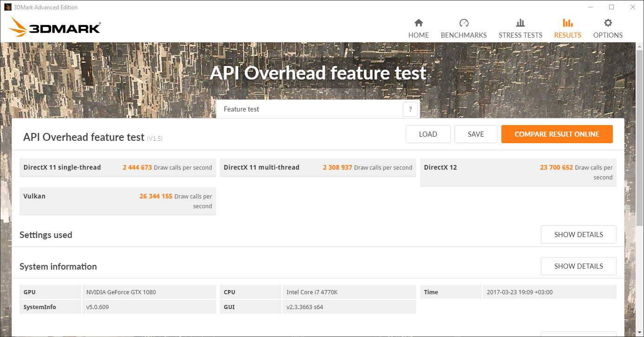The height and width of the screenshot is (337, 644).
Task: Click the Time row label
Action: (431, 292)
